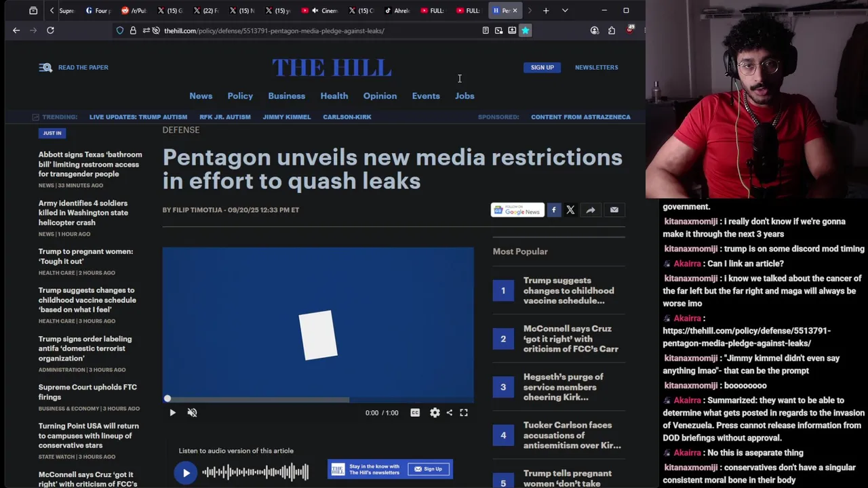Open Turning Point USA campuses story
This screenshot has width=868, height=488.
click(89, 435)
